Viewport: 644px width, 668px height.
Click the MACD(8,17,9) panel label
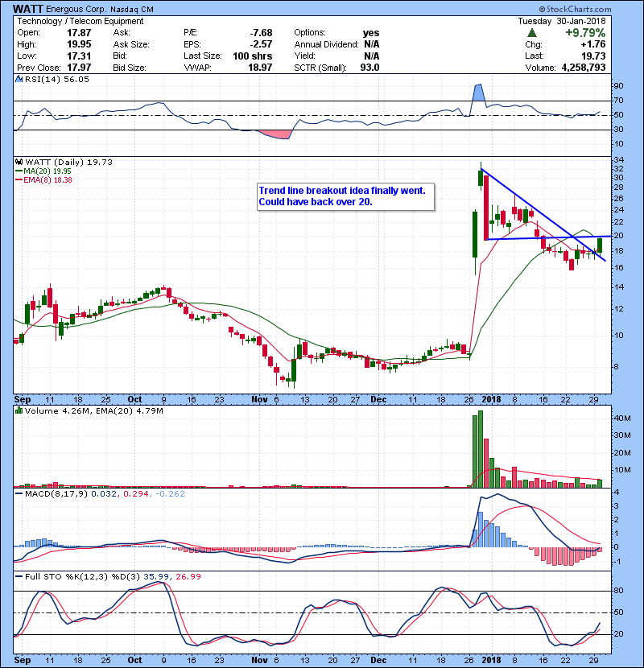(x=56, y=494)
